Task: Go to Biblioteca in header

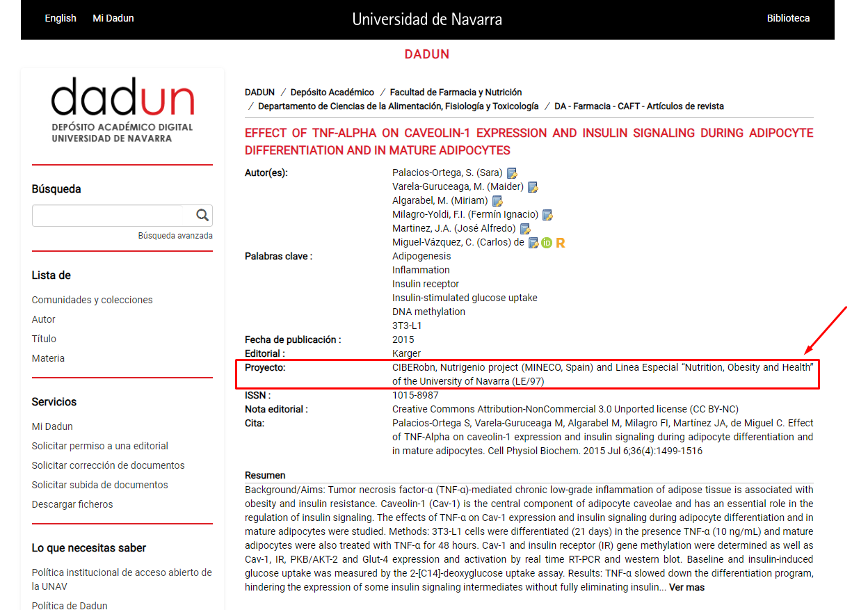Action: pyautogui.click(x=788, y=18)
